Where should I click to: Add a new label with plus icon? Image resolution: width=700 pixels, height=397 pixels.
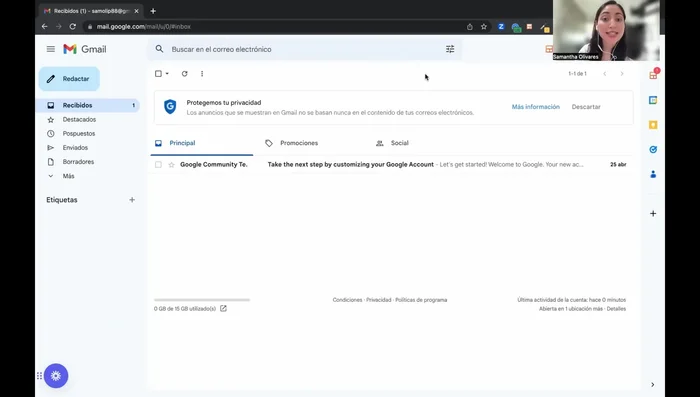click(x=132, y=200)
